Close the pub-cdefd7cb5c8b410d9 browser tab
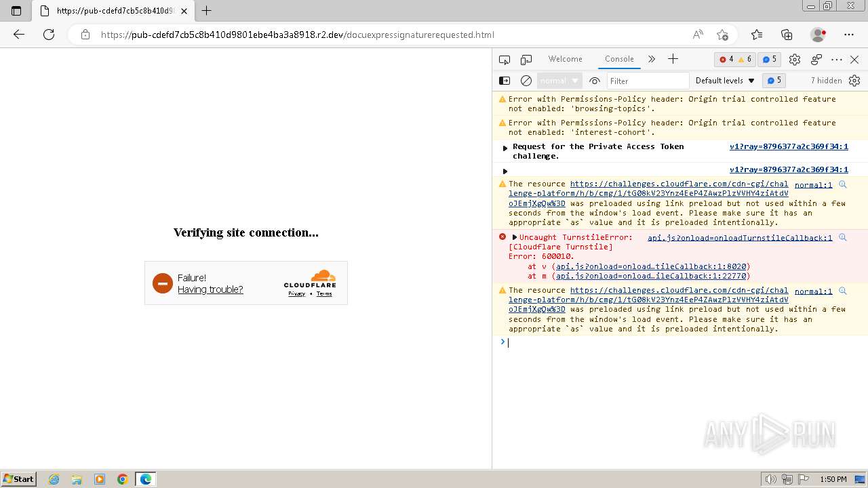868x488 pixels. pos(184,11)
